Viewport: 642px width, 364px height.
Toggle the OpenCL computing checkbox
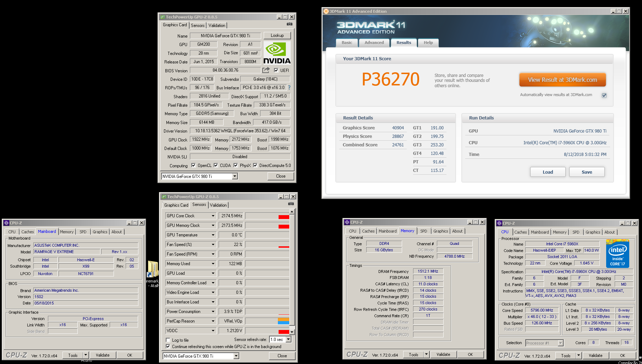click(x=193, y=165)
